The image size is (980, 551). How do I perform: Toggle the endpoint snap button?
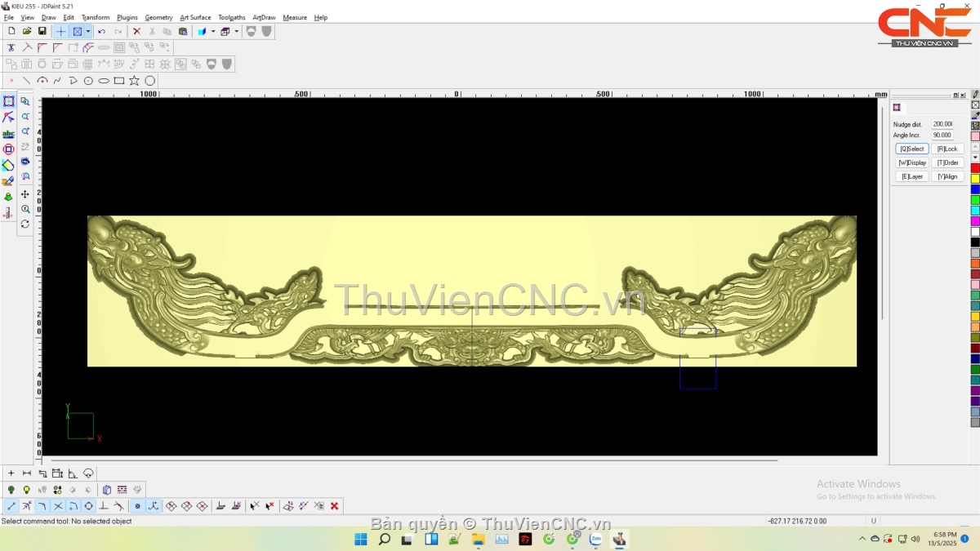[11, 506]
